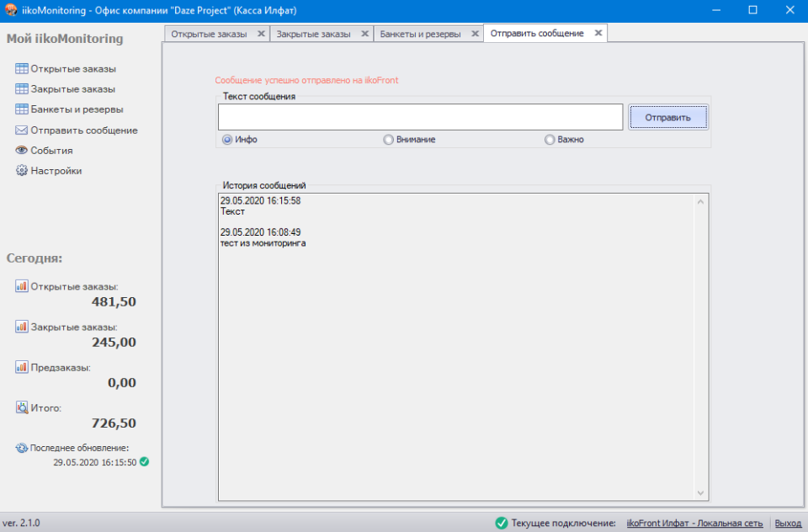The image size is (808, 532).
Task: Click the chart icon beside Открытые заказы total
Action: pyautogui.click(x=22, y=286)
